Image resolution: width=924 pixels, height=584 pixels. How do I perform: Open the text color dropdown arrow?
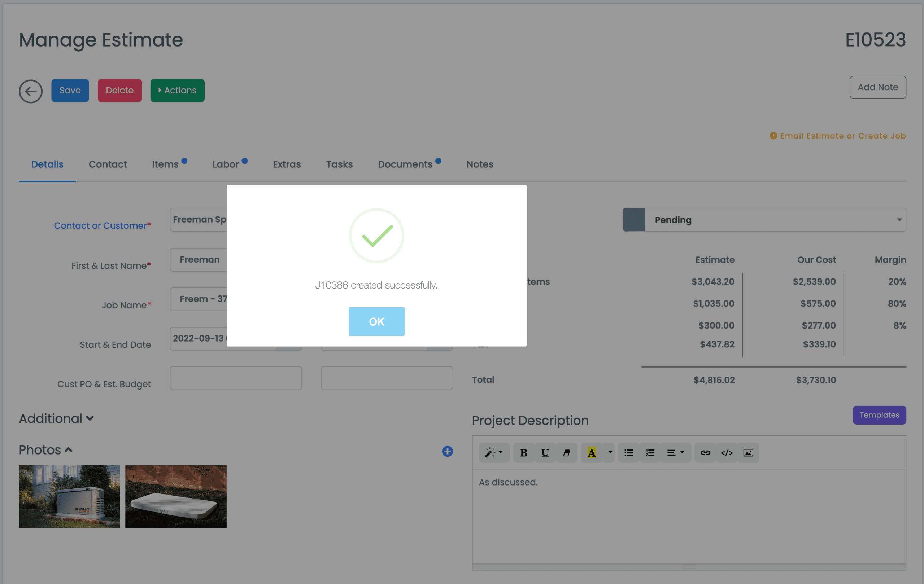(x=610, y=452)
